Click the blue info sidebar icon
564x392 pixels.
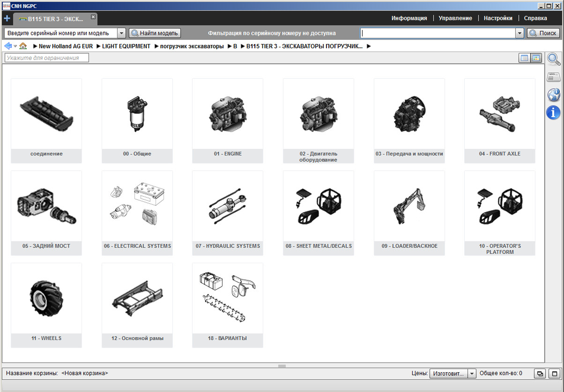[553, 113]
